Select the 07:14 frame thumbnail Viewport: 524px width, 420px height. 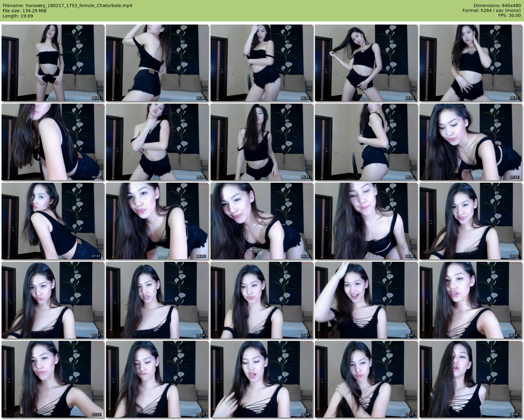click(470, 142)
